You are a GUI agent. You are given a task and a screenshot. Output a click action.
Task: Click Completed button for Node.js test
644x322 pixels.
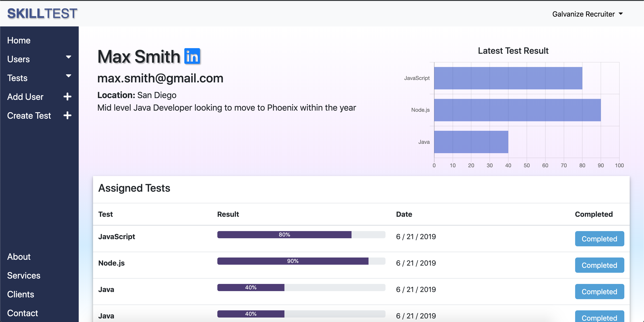[599, 265]
